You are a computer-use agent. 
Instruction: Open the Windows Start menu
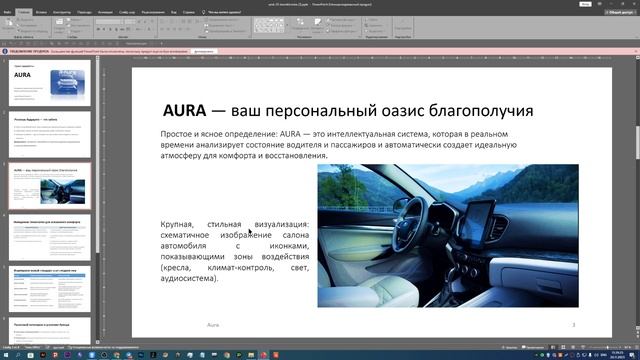click(6, 356)
